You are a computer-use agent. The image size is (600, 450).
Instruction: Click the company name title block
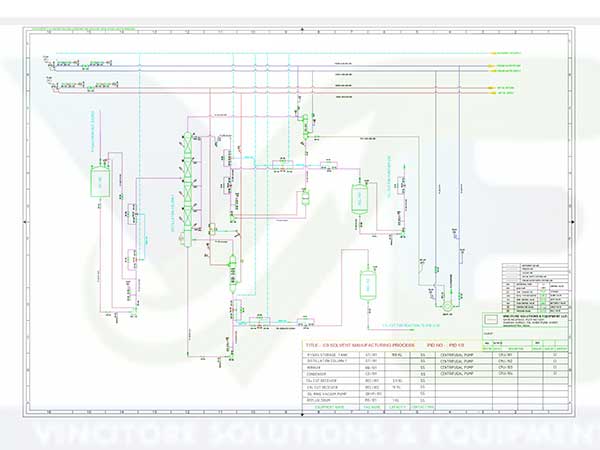[x=525, y=320]
